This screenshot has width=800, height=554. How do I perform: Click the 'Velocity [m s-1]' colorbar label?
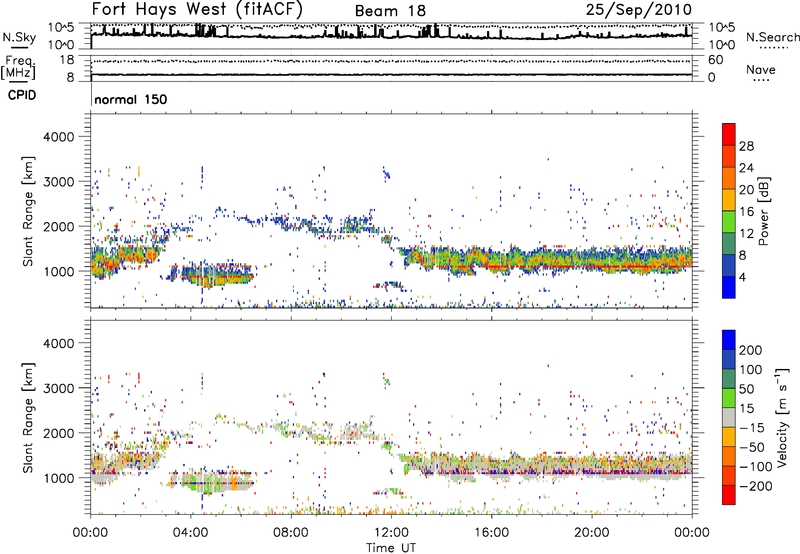click(x=782, y=417)
